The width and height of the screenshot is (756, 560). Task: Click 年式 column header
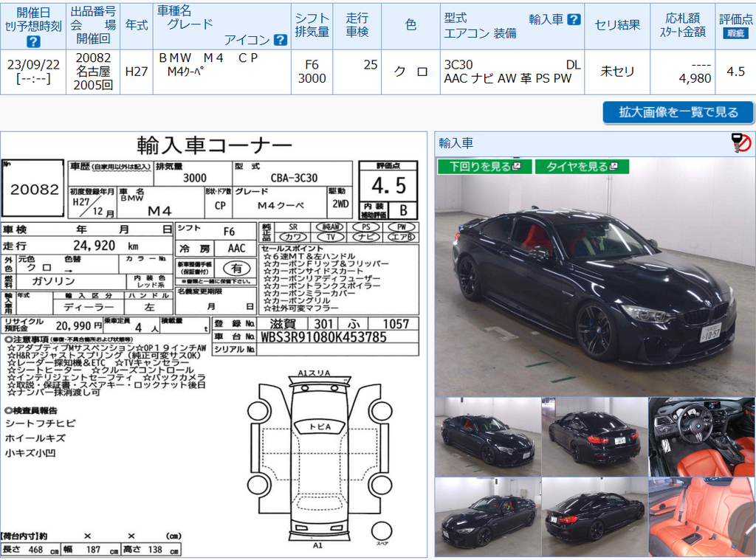[137, 25]
